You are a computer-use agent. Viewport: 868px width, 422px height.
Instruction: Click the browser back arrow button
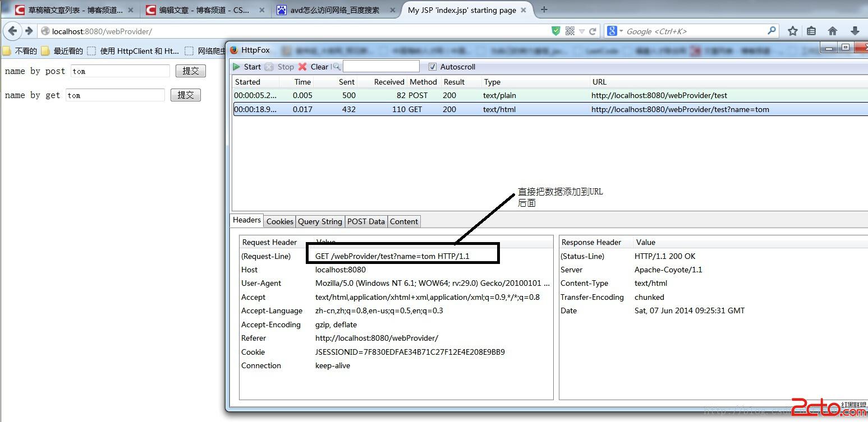tap(13, 31)
